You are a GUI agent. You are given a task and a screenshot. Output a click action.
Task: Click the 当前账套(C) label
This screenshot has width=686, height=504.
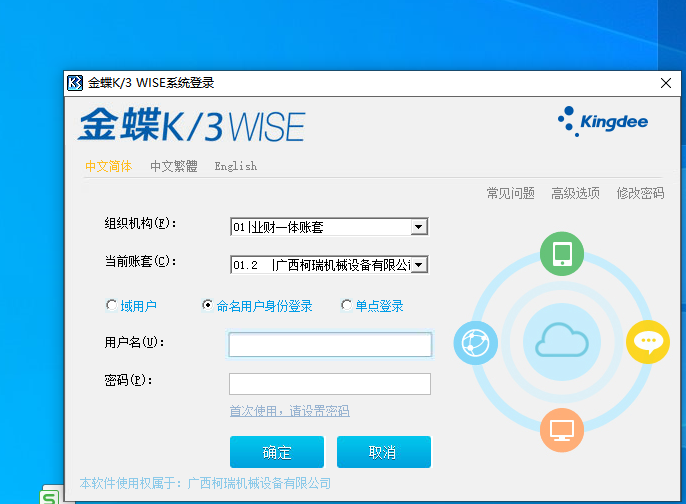coord(140,262)
